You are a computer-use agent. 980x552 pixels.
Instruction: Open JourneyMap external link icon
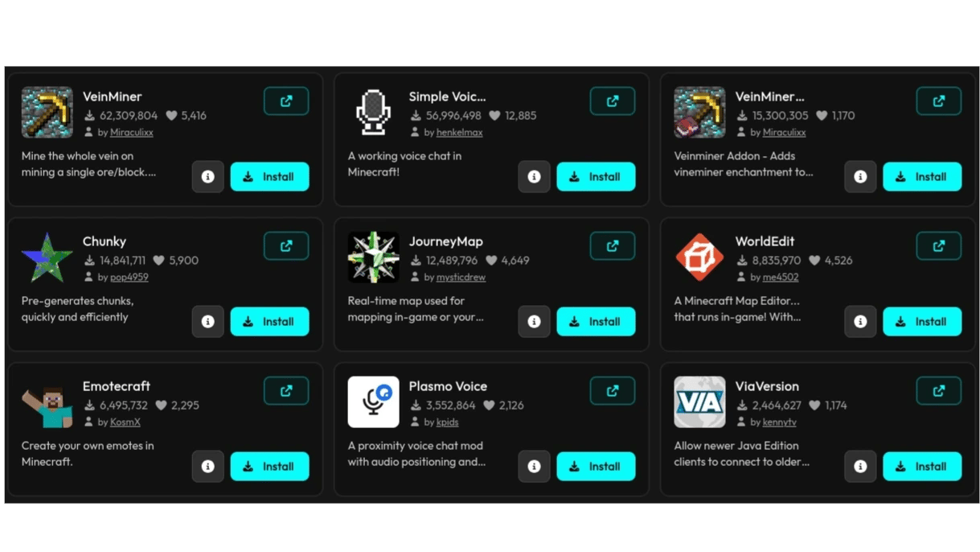[x=613, y=246]
